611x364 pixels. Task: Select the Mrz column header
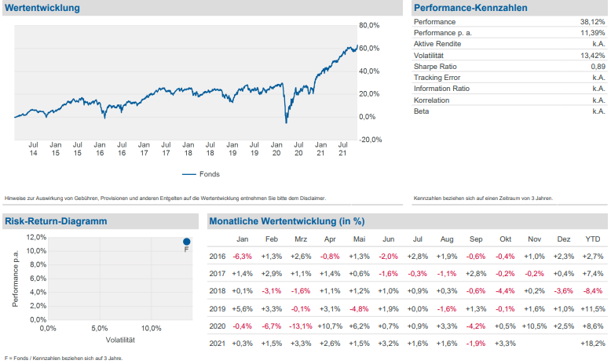[x=301, y=238]
